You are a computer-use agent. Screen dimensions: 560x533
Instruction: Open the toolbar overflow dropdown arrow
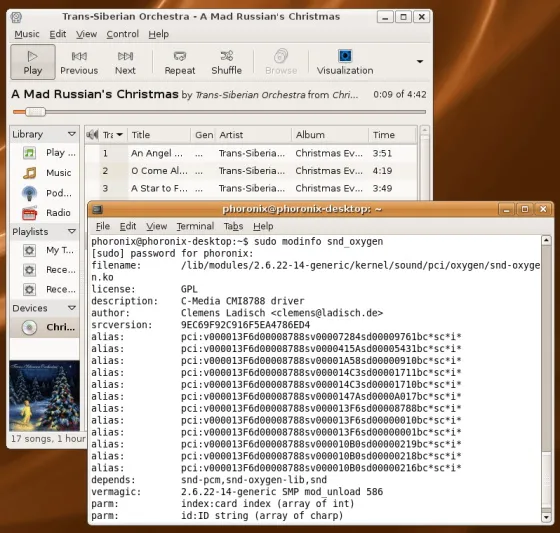420,61
